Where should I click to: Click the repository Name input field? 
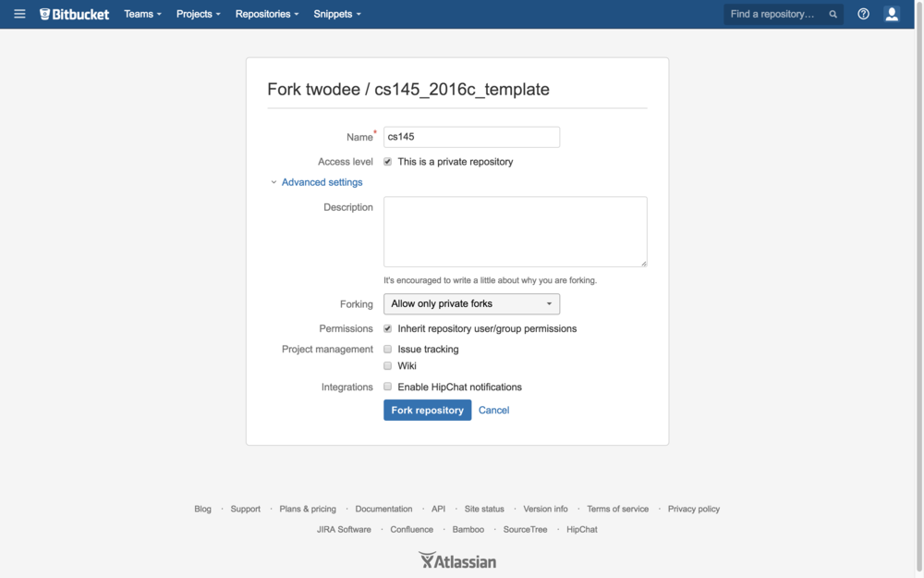click(471, 137)
